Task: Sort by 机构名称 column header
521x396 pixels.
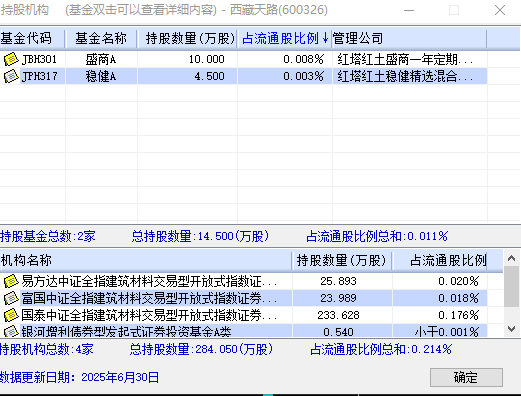Action: [146, 260]
